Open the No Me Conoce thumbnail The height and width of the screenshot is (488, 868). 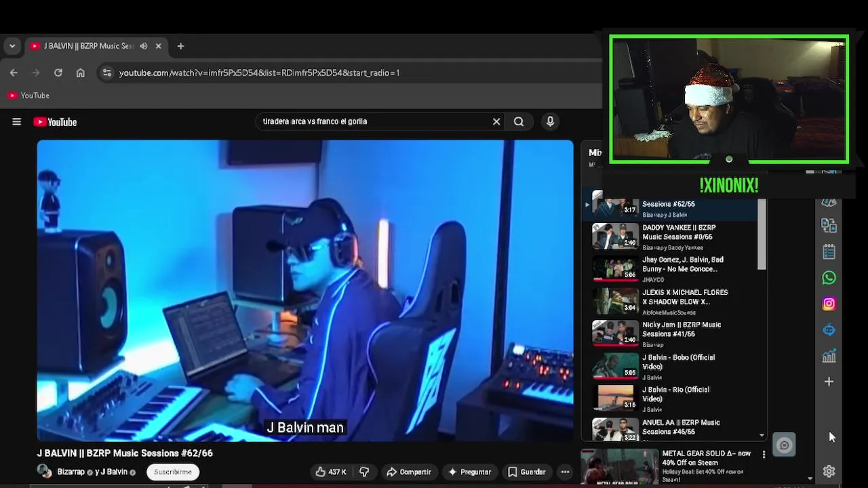click(615, 268)
